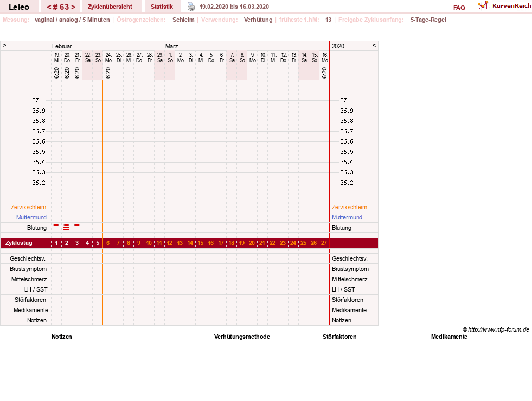Click the left 36.5 temperature axis label
This screenshot has width=532, height=401.
point(39,152)
